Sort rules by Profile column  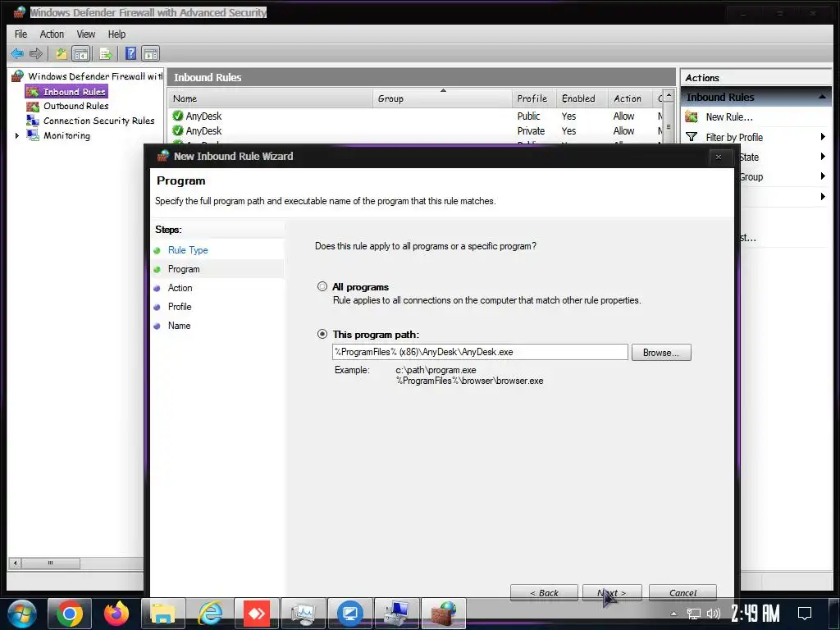coord(534,98)
